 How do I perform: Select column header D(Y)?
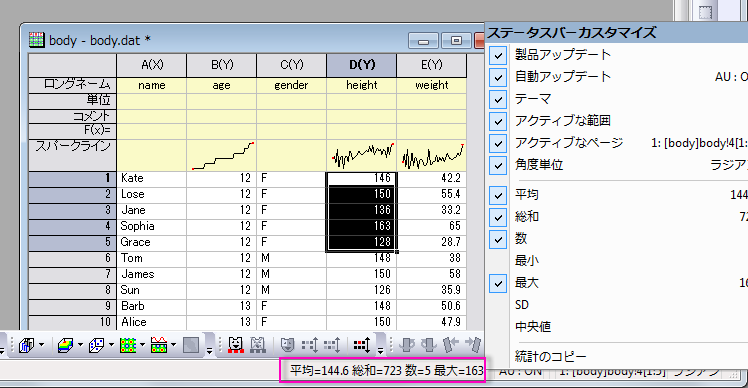pos(362,65)
